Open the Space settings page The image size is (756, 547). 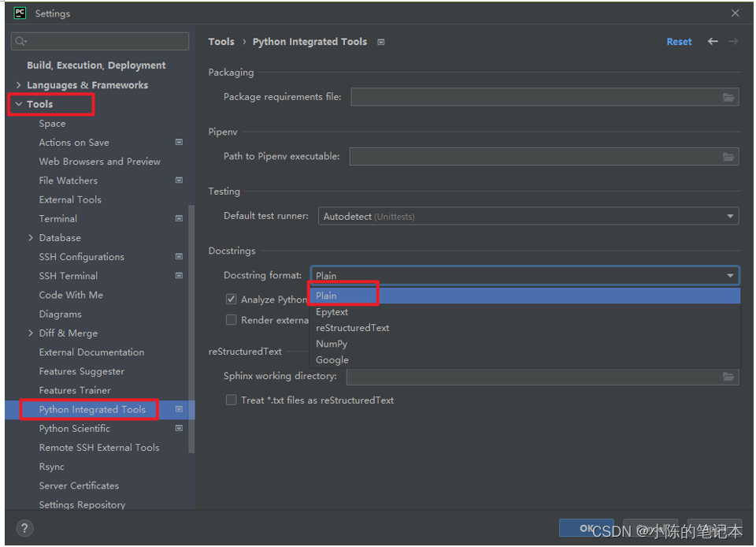coord(52,124)
